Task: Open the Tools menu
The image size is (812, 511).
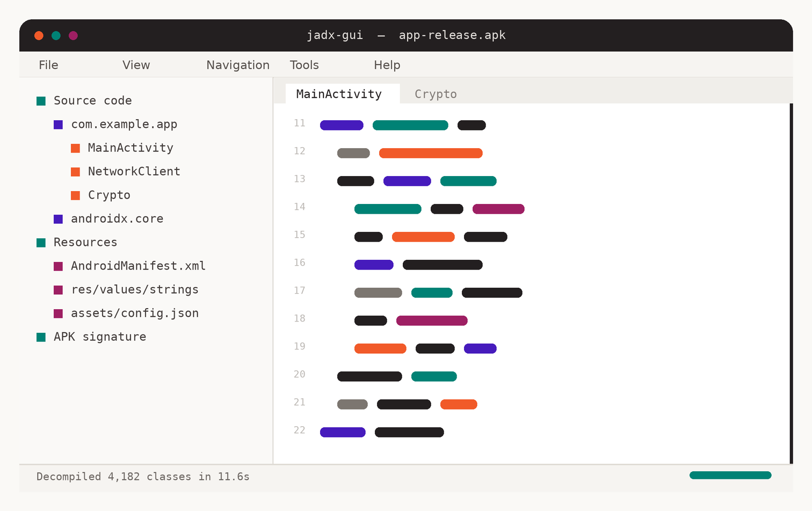Action: 305,65
